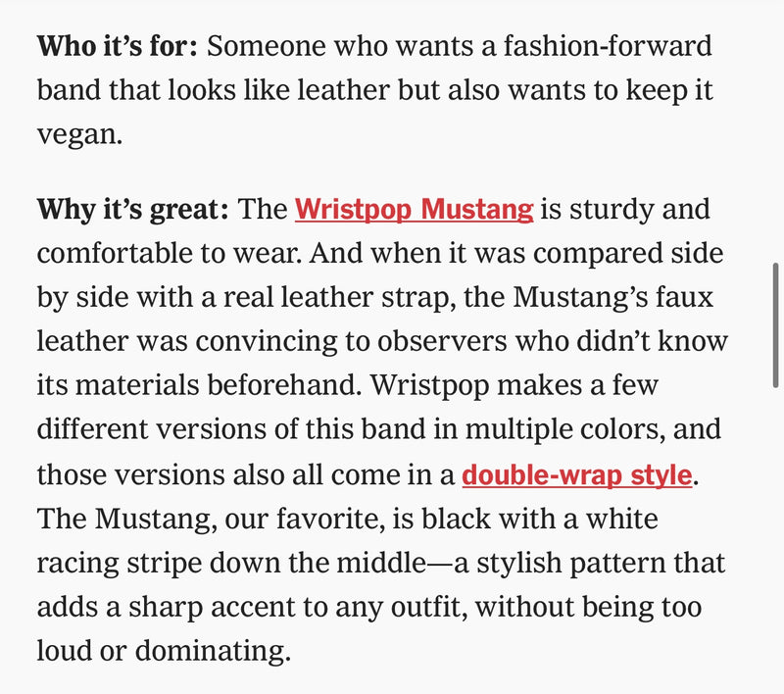Click the vertical scrollbar thumb
The width and height of the screenshot is (784, 694).
pos(777,323)
